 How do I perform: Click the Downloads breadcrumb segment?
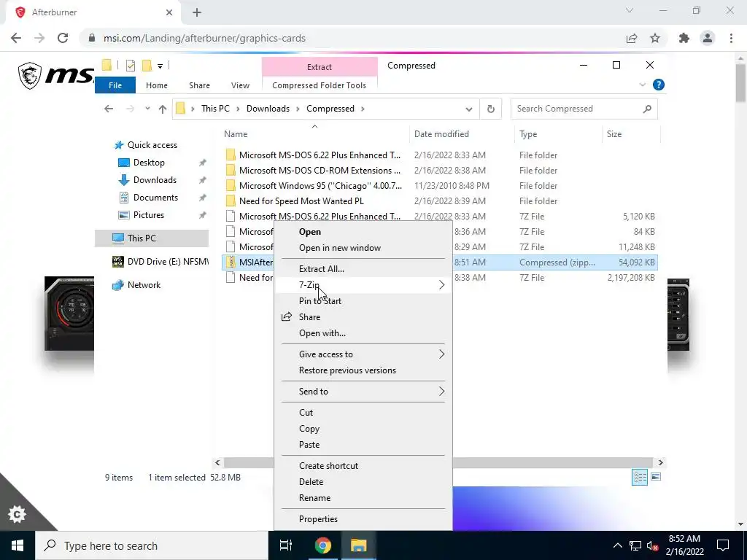click(x=268, y=109)
